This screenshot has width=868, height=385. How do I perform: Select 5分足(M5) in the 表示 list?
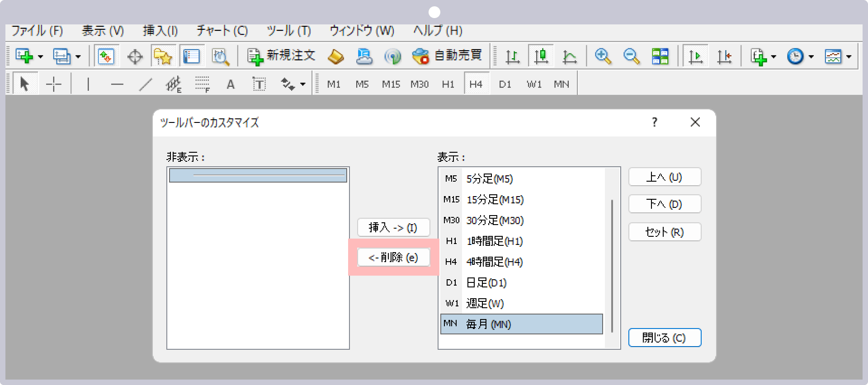pos(522,178)
